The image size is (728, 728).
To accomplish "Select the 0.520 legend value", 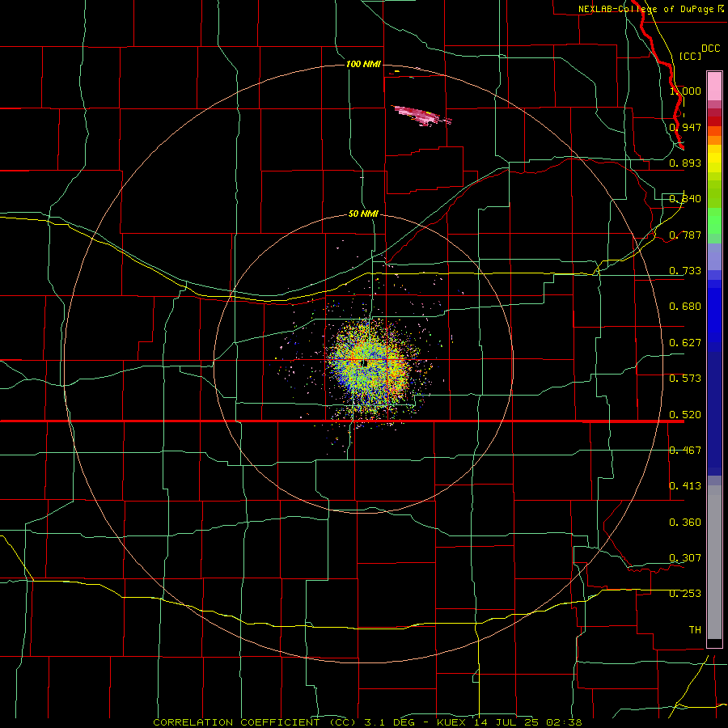I will pyautogui.click(x=685, y=415).
